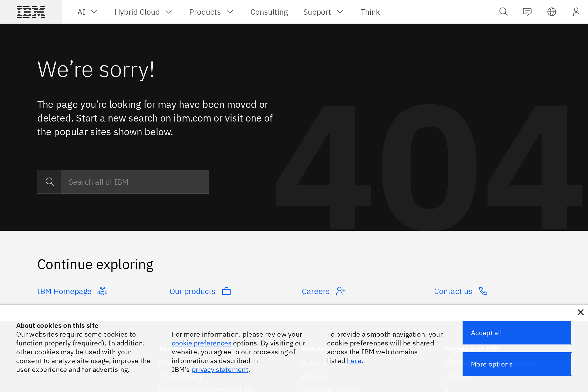588x392 pixels.
Task: Open the globe region selector icon
Action: tap(552, 12)
